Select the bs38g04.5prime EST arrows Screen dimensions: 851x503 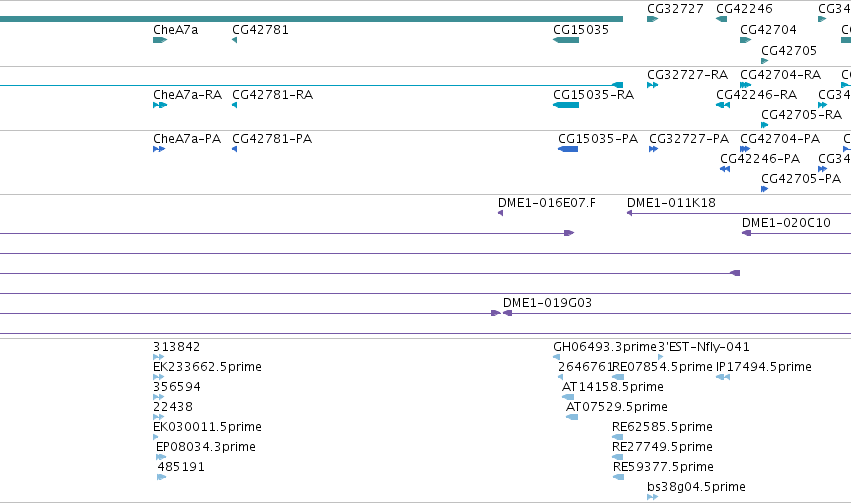(x=652, y=496)
